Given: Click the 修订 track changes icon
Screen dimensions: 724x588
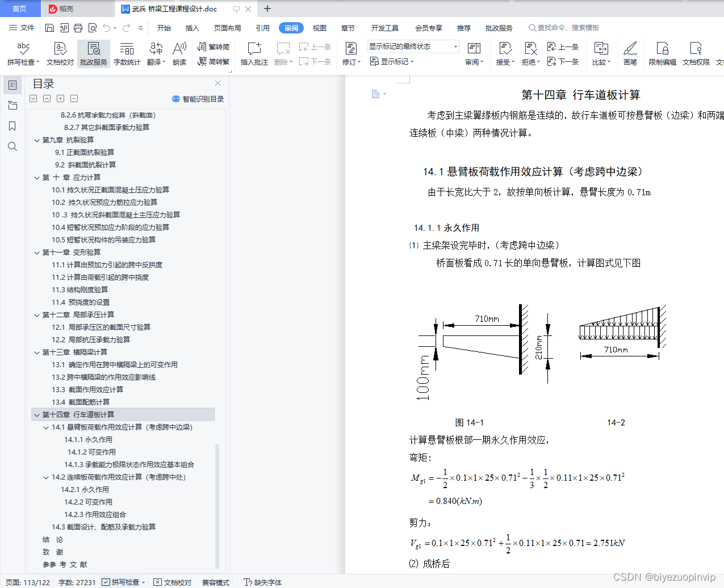Looking at the screenshot, I should point(351,54).
